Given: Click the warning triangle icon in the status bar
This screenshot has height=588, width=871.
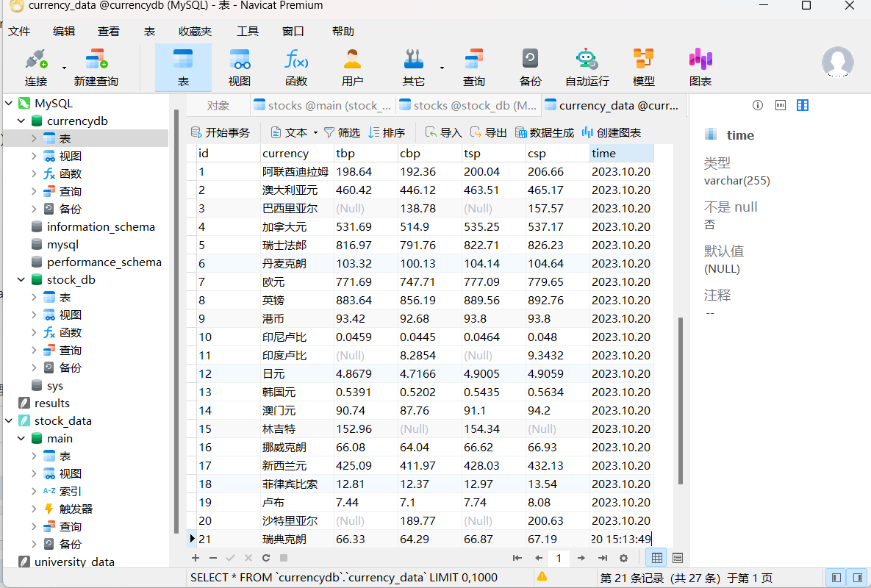Looking at the screenshot, I should coord(542,576).
